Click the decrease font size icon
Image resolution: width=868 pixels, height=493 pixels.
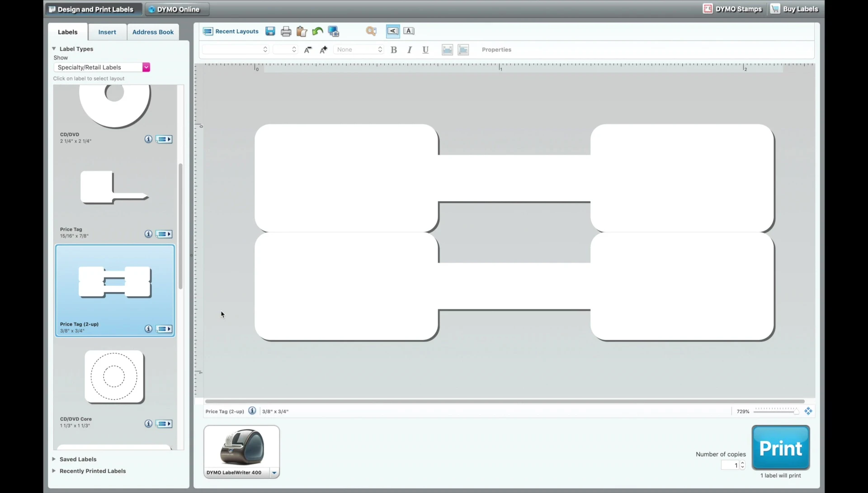pyautogui.click(x=308, y=50)
